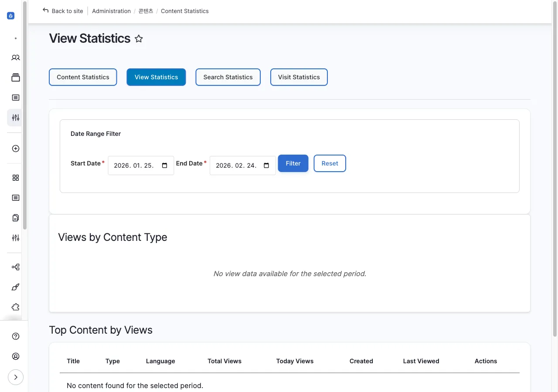Click the highlighted sliders configuration icon
The width and height of the screenshot is (558, 392).
[15, 118]
